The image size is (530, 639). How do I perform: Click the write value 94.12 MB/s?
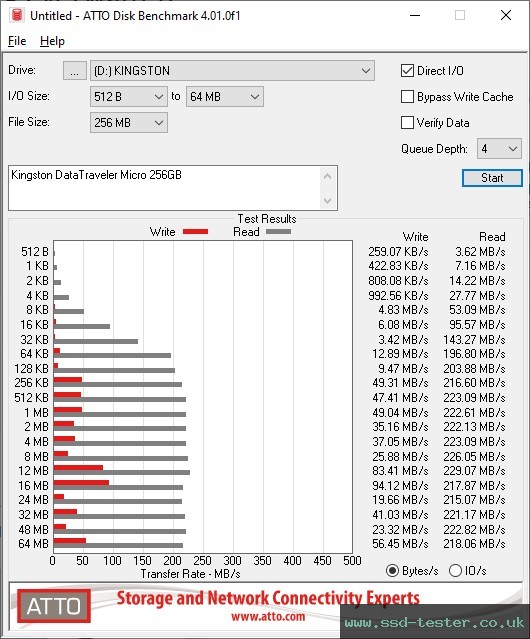[x=400, y=486]
